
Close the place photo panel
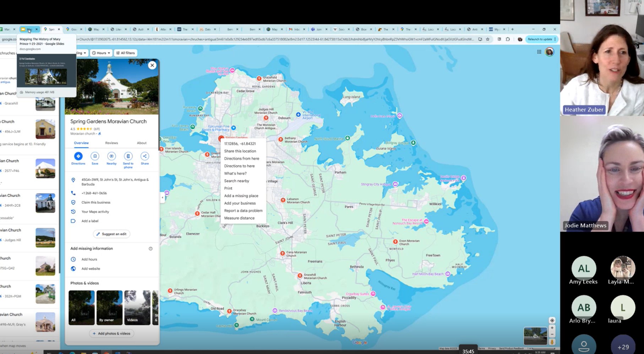pyautogui.click(x=152, y=65)
